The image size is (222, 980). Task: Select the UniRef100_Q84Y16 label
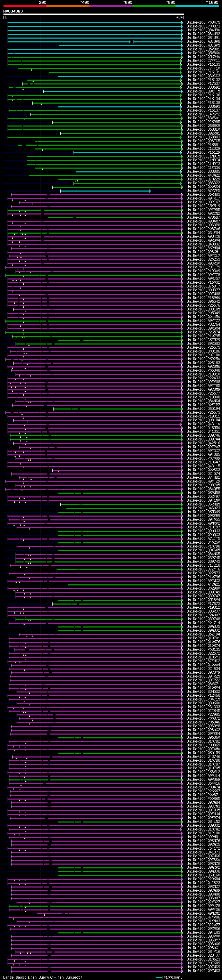(x=203, y=952)
